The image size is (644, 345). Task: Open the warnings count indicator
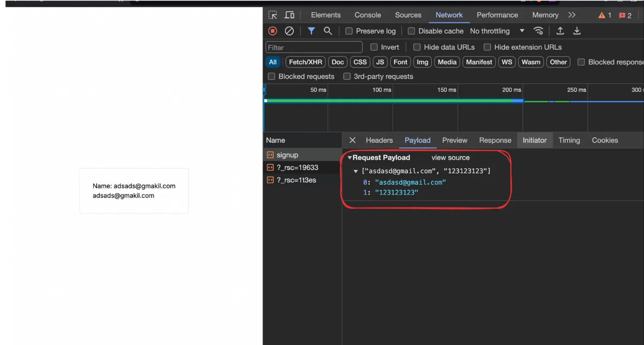pyautogui.click(x=605, y=16)
